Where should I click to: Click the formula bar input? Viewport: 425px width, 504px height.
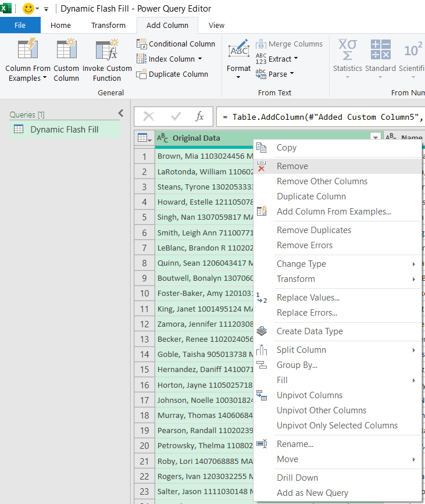click(x=321, y=117)
